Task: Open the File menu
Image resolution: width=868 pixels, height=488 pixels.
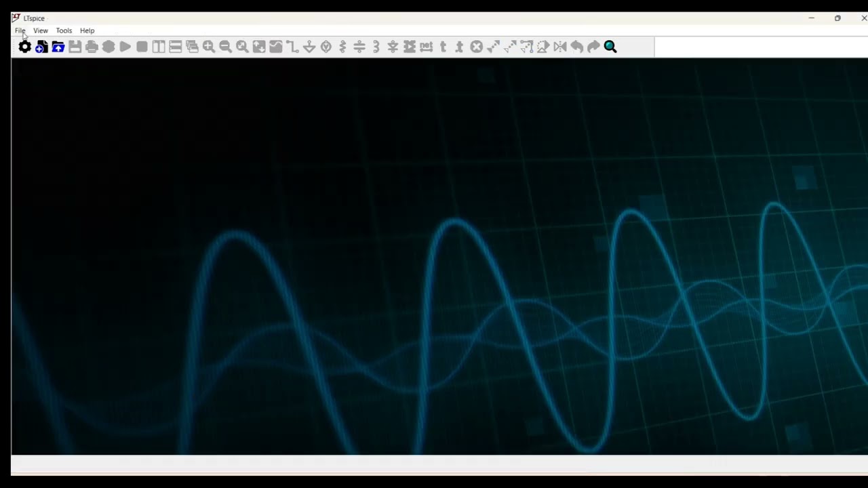Action: (20, 30)
